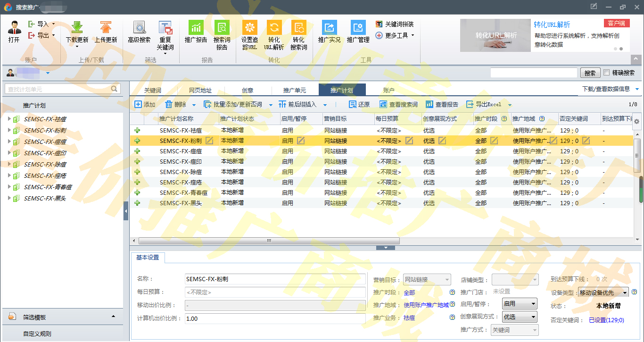Switch to the 推广单元 tab

click(294, 91)
